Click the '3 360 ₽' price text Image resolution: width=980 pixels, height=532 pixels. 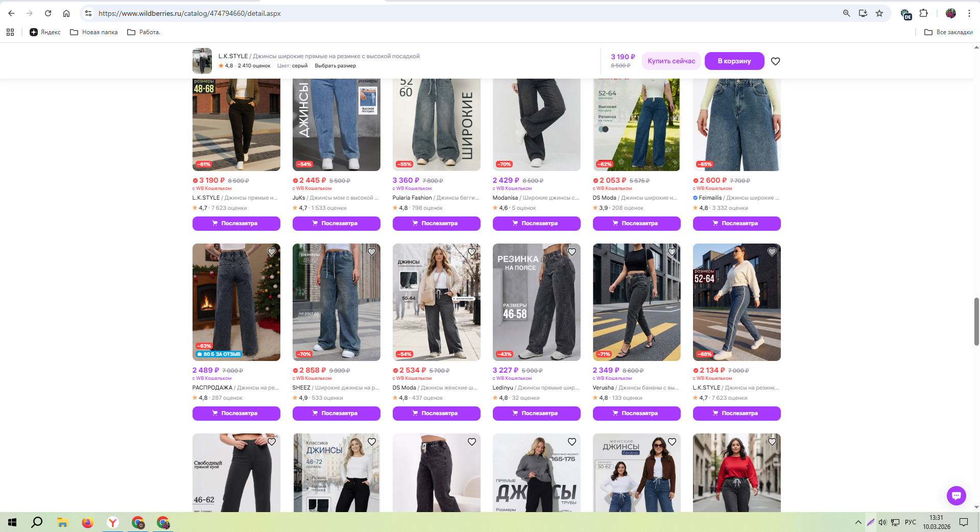click(406, 180)
